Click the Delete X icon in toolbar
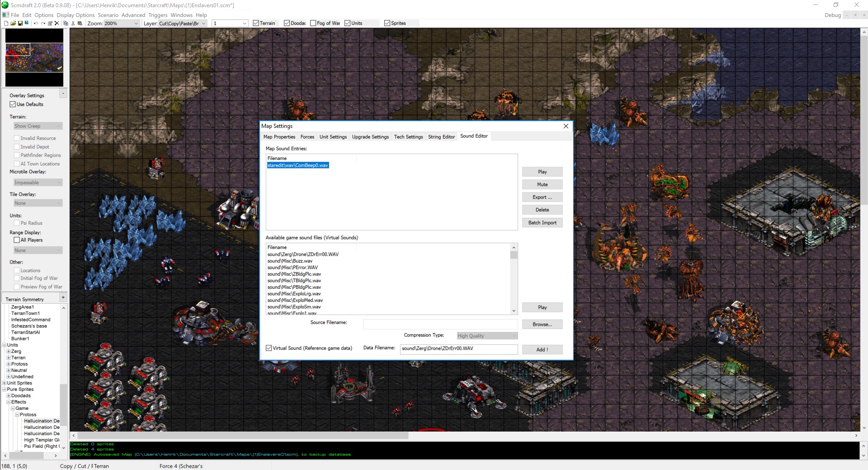 [x=57, y=23]
